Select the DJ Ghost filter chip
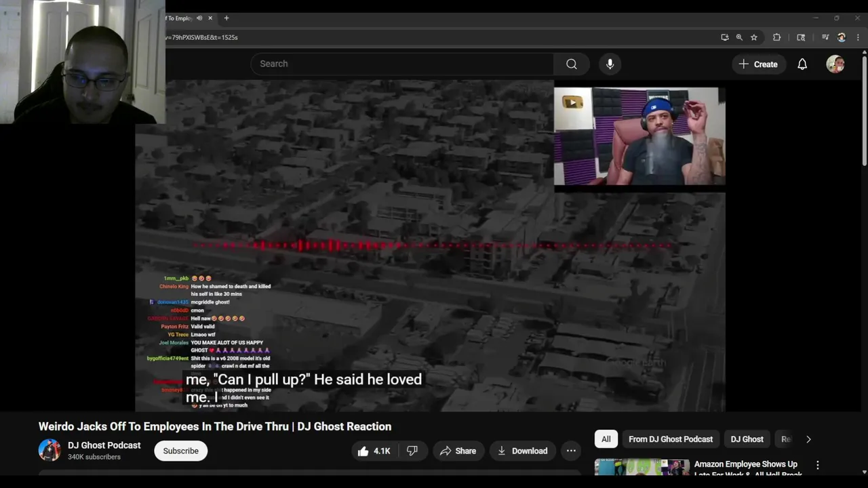The width and height of the screenshot is (868, 488). coord(747,439)
